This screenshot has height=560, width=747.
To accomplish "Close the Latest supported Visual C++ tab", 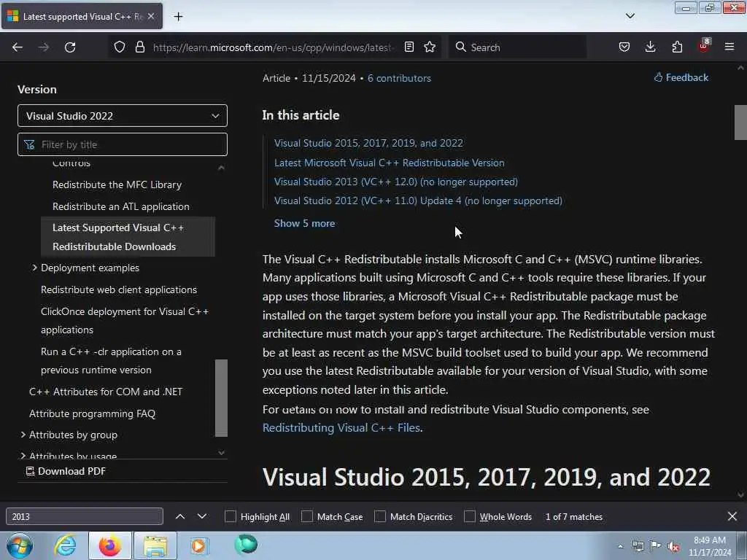I will tap(151, 16).
